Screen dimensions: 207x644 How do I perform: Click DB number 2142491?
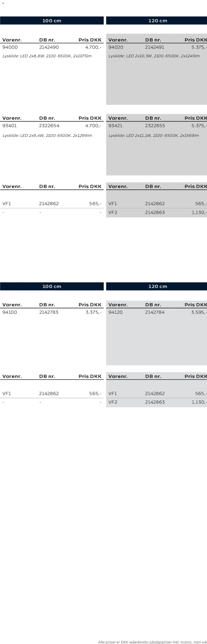[x=155, y=47]
